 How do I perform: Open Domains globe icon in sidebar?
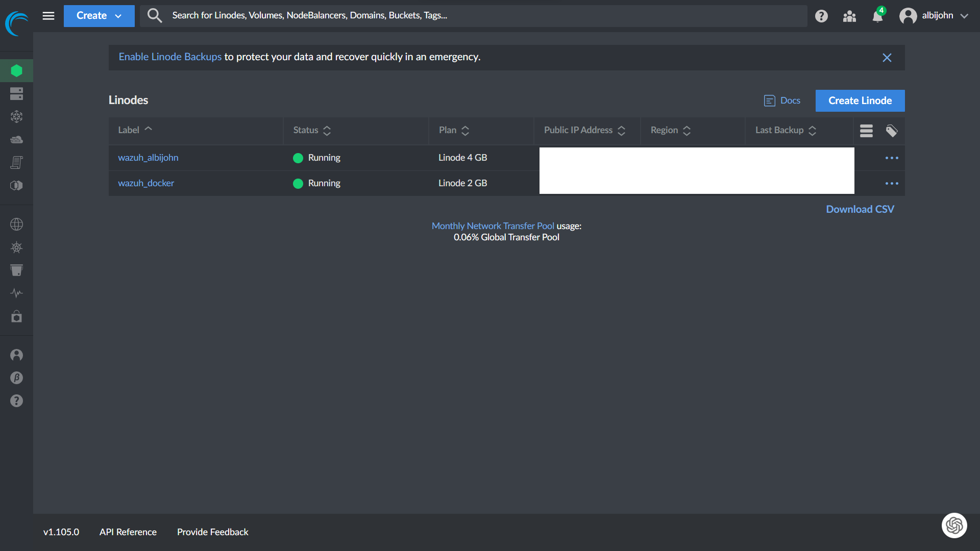point(17,224)
